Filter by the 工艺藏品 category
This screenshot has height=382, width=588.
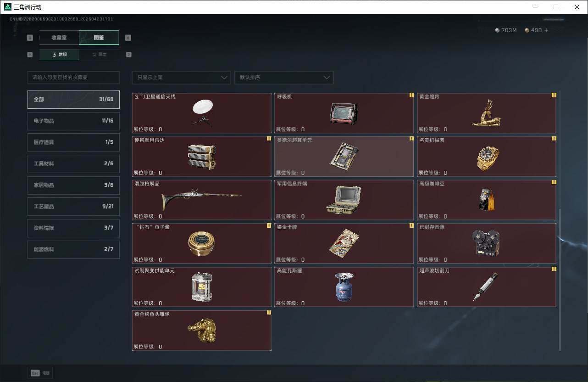(73, 207)
